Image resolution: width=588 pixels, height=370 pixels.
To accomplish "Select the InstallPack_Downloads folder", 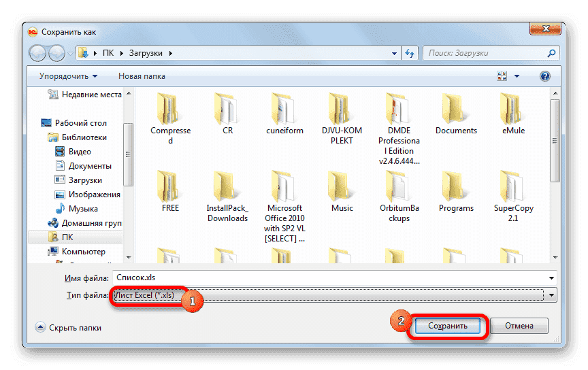I will coord(227,197).
